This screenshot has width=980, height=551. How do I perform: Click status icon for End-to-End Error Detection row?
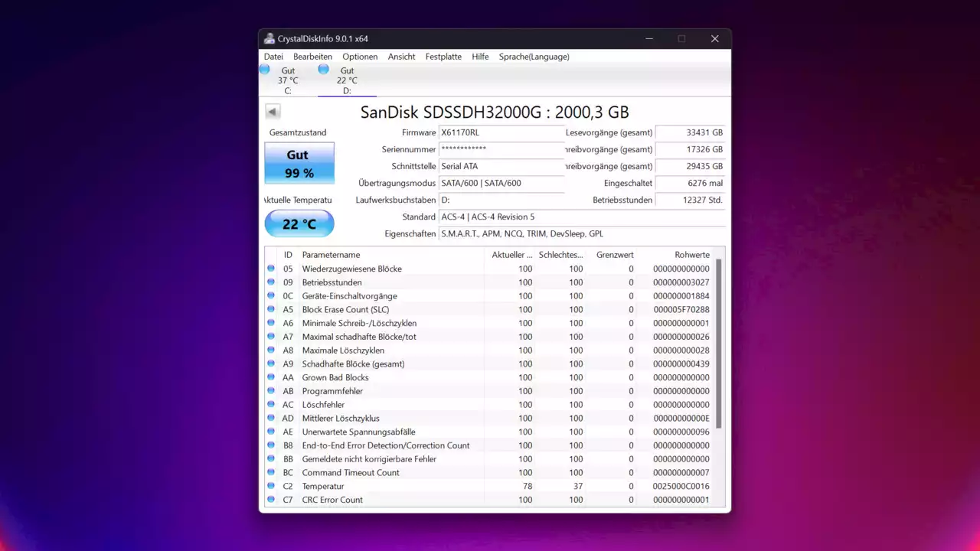point(271,445)
